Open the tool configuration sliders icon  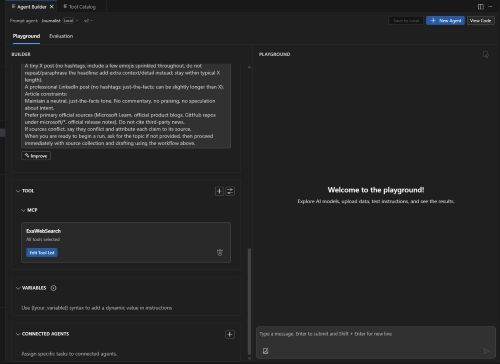[230, 191]
